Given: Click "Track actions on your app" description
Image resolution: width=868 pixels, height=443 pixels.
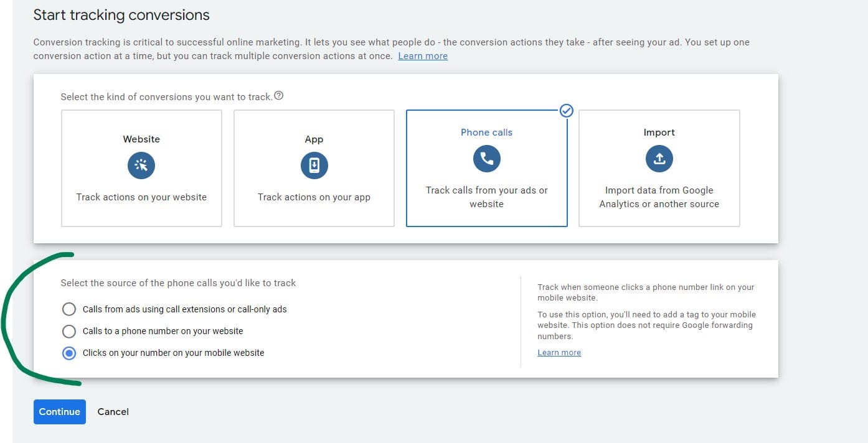Looking at the screenshot, I should point(314,197).
